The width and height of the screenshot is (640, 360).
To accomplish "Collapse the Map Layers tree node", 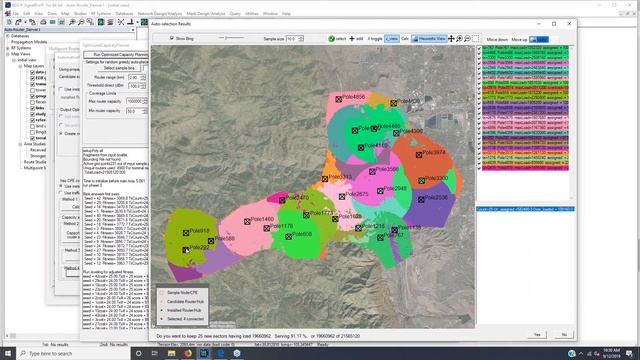I will tap(20, 66).
